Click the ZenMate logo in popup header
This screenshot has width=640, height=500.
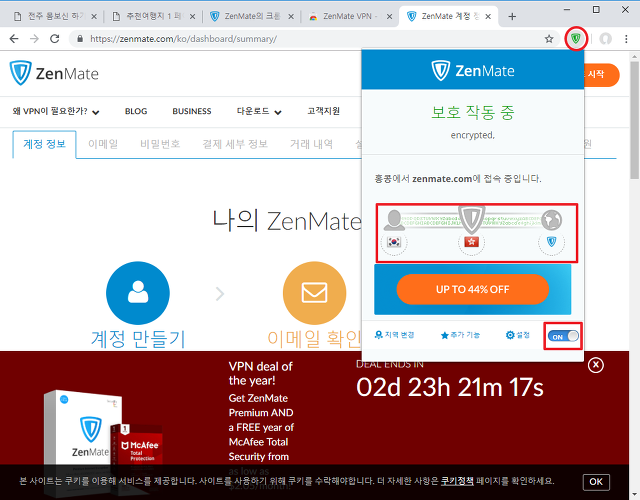click(473, 71)
